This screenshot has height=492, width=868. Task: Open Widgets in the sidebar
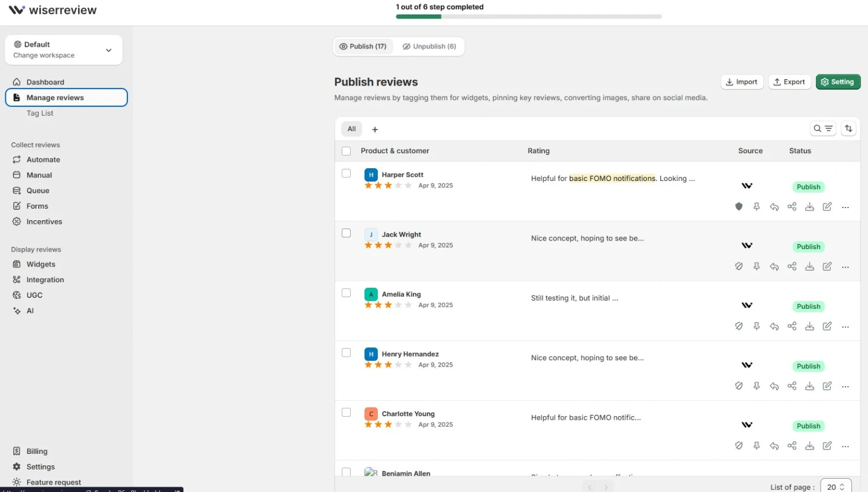41,264
